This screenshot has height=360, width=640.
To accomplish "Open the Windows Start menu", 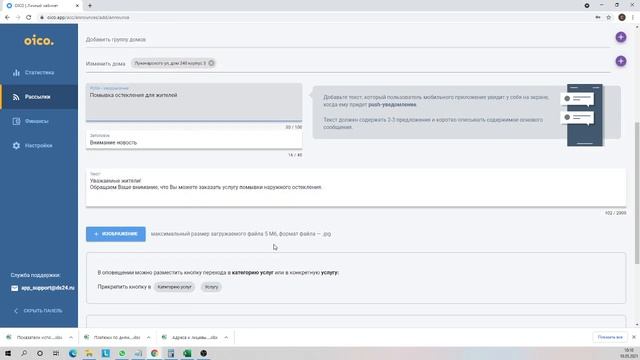I will point(8,353).
